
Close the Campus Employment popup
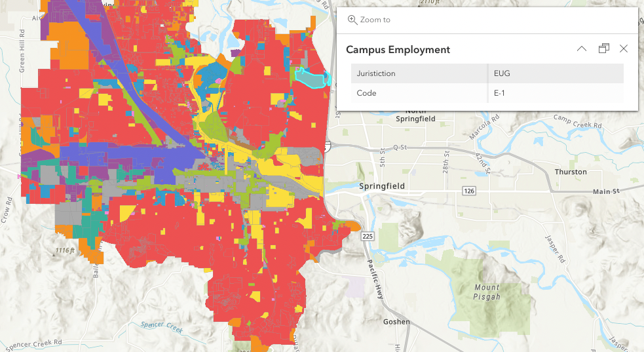click(x=624, y=49)
